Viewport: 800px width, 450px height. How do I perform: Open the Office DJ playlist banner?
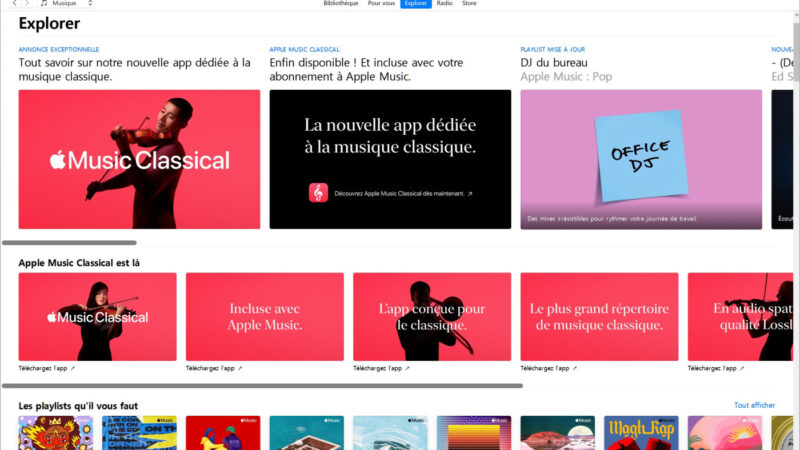641,159
